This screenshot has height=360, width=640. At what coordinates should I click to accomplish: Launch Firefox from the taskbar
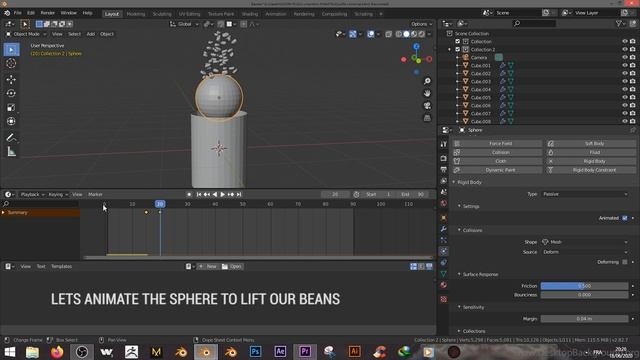[x=57, y=352]
